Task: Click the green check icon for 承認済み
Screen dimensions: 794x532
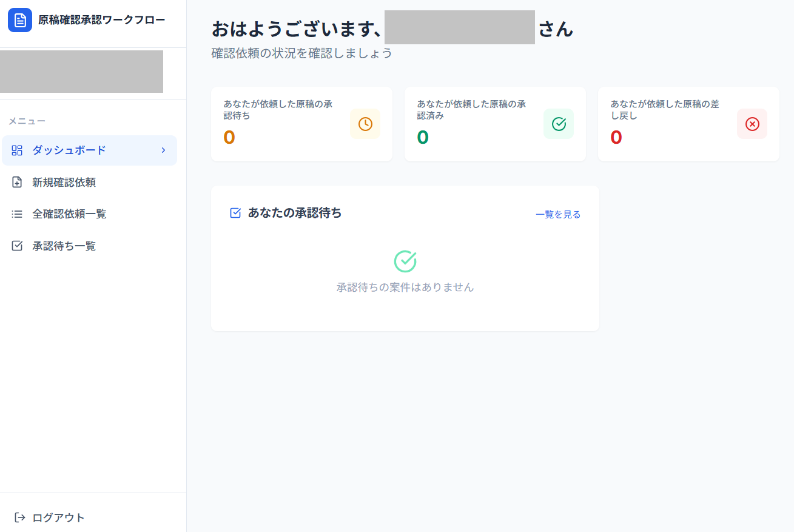Action: tap(559, 124)
